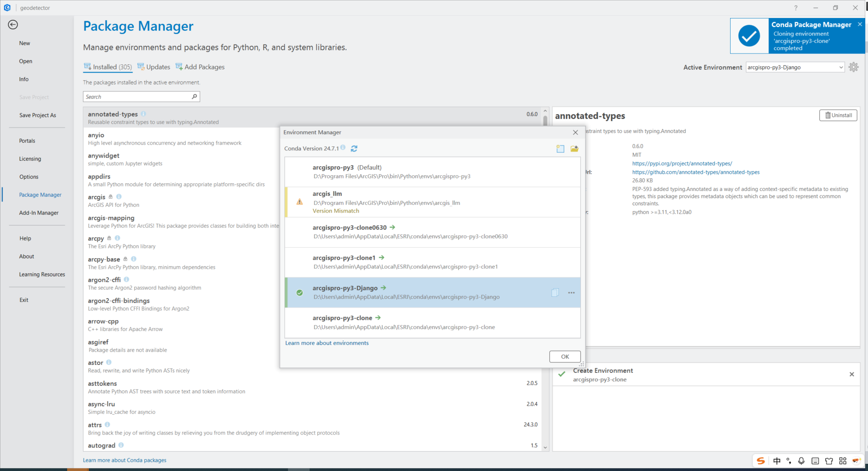868x471 pixels.
Task: Refresh the conda environment list
Action: coord(354,149)
